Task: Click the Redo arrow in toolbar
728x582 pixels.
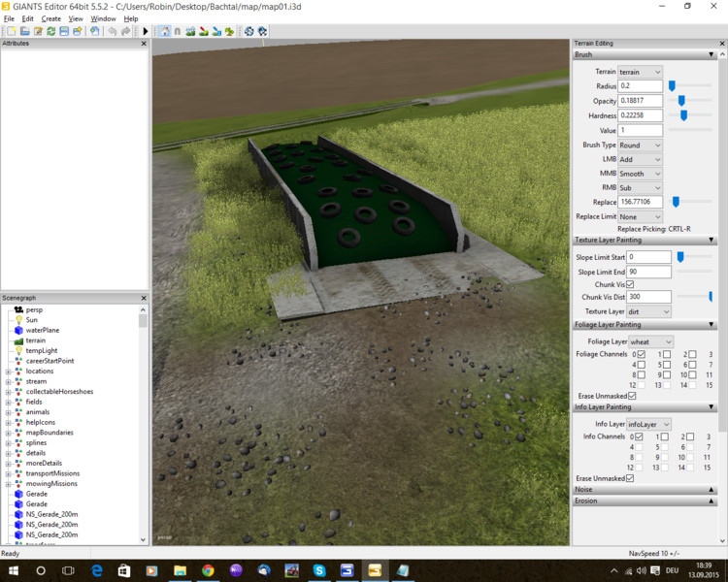Action: click(x=126, y=32)
